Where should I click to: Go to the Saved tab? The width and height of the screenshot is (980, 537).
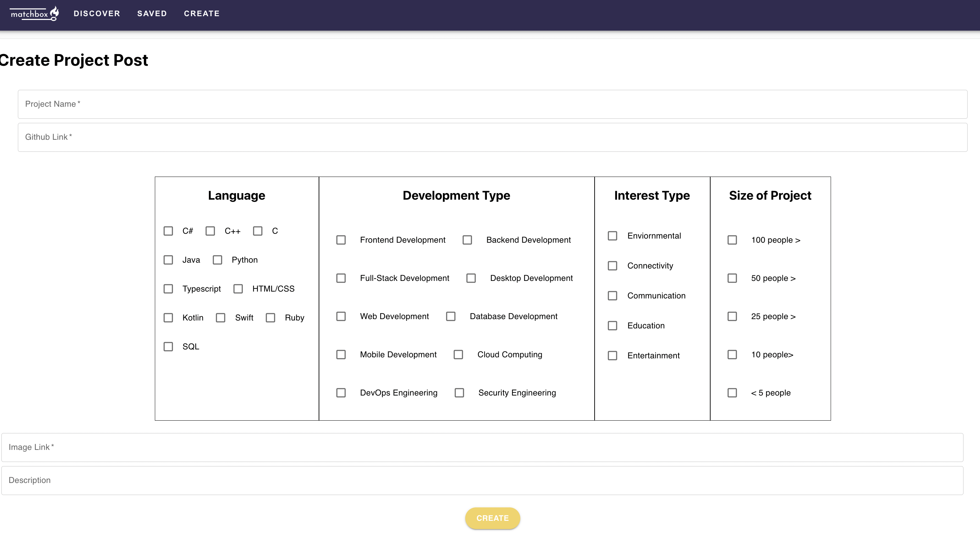(152, 14)
